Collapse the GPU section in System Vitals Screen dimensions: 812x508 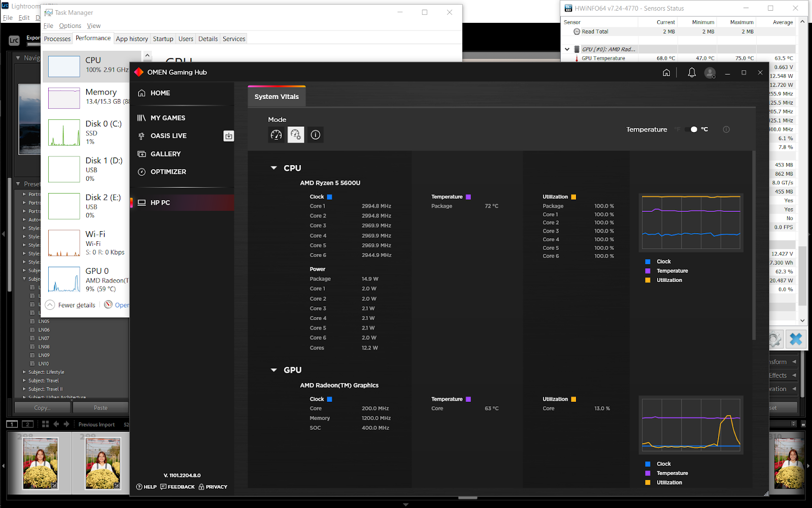point(274,370)
